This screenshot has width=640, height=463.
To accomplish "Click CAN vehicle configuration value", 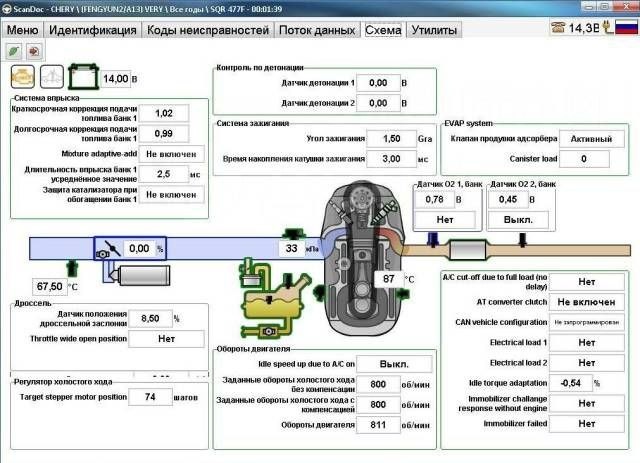I will 587,322.
